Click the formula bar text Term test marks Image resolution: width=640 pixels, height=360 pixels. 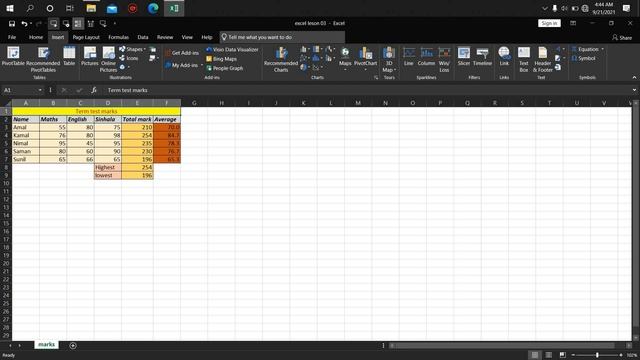point(127,90)
